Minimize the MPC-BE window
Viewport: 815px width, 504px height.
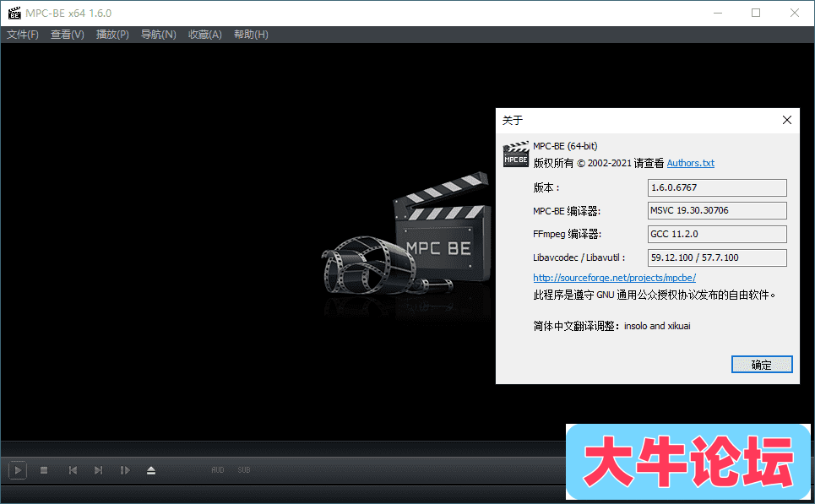click(x=718, y=13)
